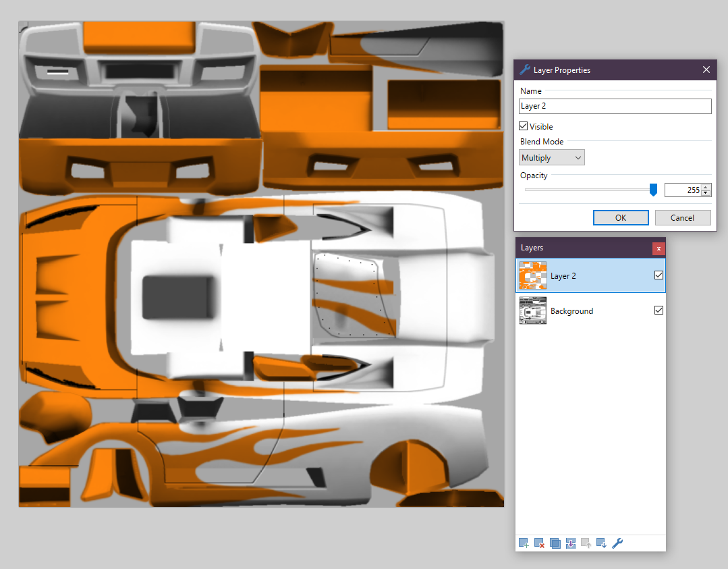Delete the selected layer

click(539, 543)
